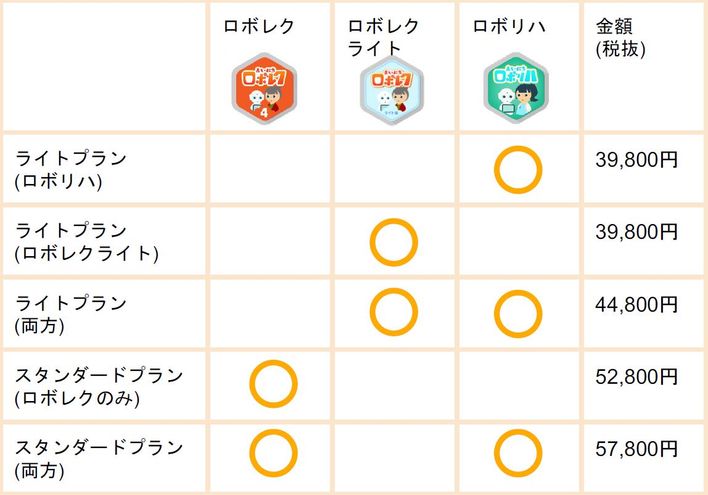
Task: Select the ライトプラン(ロボリハ) row label
Action: (71, 170)
